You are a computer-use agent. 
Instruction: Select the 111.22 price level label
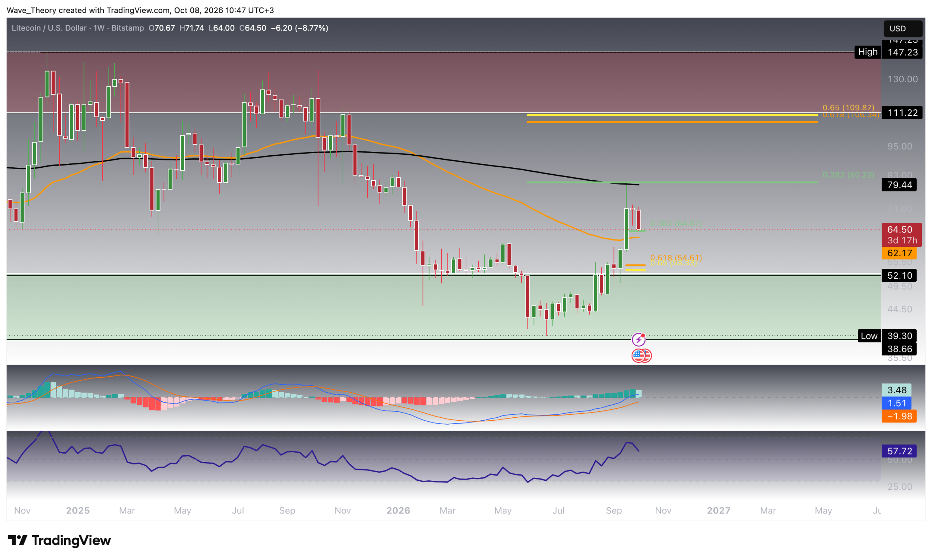pos(902,112)
